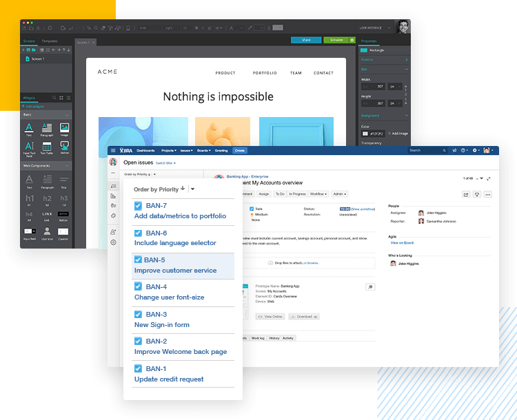Toggle checkbox for BAN-3
This screenshot has width=517, height=420.
click(138, 314)
